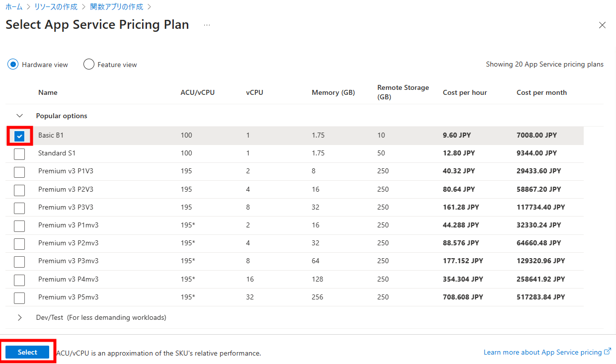Check the Premium v3 P3V3 checkbox

click(x=19, y=208)
